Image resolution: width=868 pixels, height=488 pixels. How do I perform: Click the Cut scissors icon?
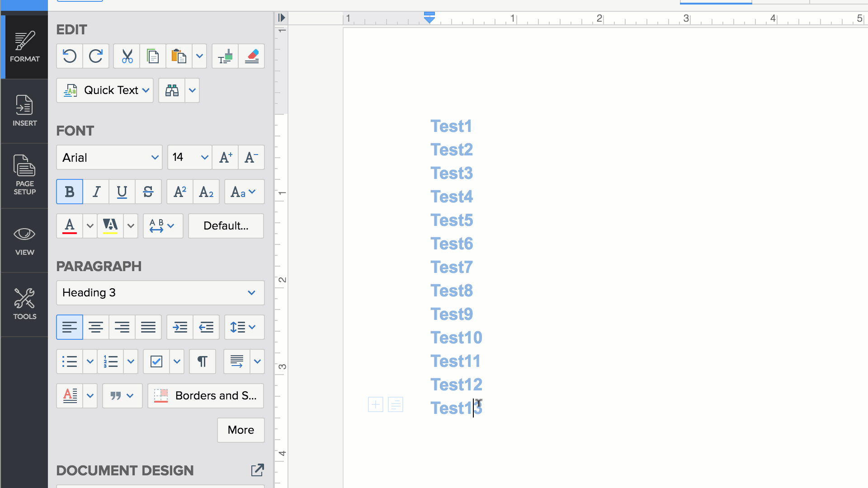pyautogui.click(x=127, y=56)
